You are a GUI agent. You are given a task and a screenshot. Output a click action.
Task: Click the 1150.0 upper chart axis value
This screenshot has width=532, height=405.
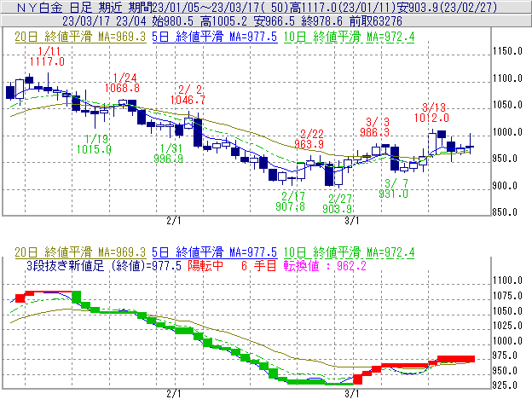pos(507,51)
